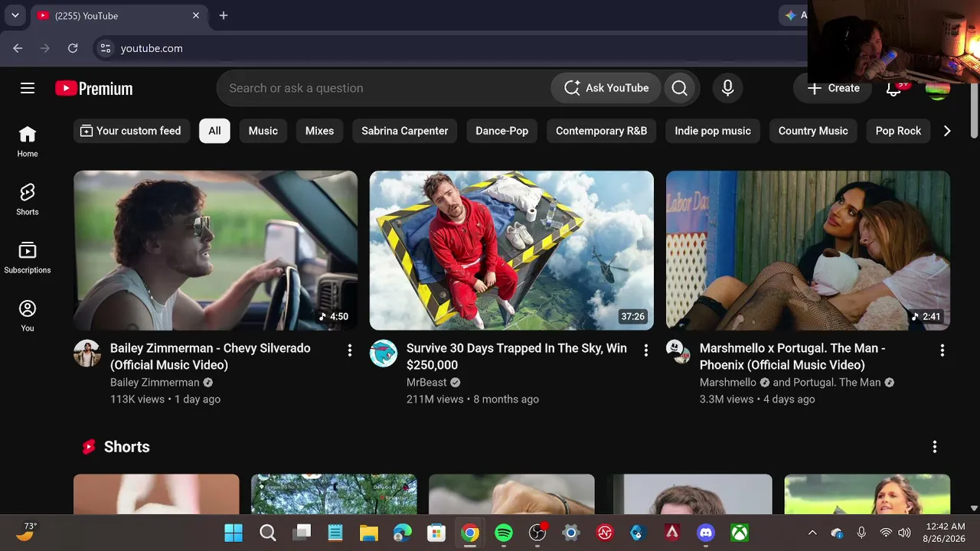Open MrBeast channel avatar
The image size is (980, 551).
[384, 354]
